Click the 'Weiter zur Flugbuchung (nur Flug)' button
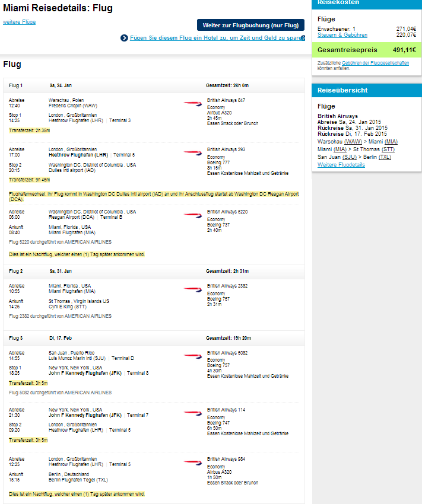This screenshot has width=422, height=504. point(250,25)
